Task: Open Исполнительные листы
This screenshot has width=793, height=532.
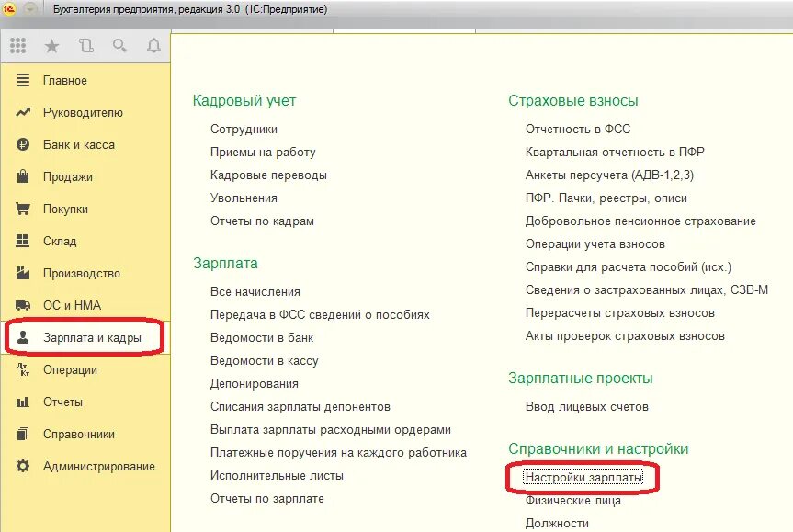Action: click(277, 476)
